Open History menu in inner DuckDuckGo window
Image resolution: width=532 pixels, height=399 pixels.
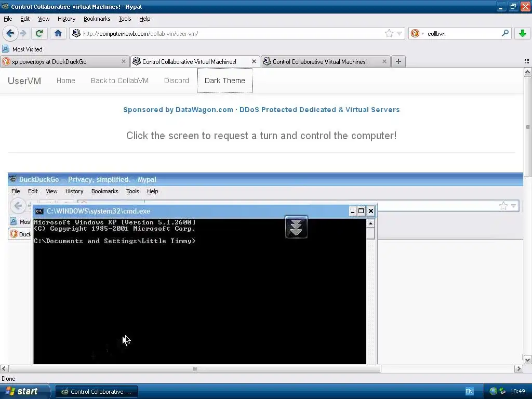[74, 191]
